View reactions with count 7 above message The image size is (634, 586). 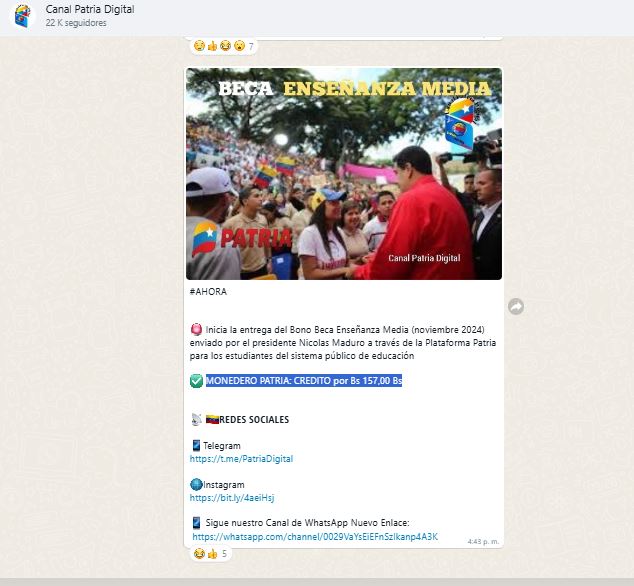coord(224,46)
